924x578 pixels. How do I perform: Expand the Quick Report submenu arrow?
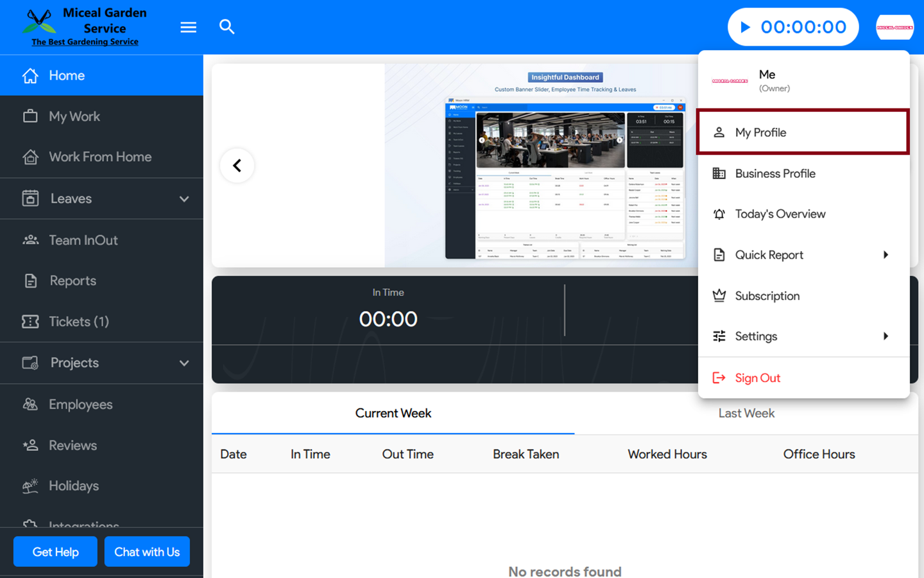click(886, 255)
